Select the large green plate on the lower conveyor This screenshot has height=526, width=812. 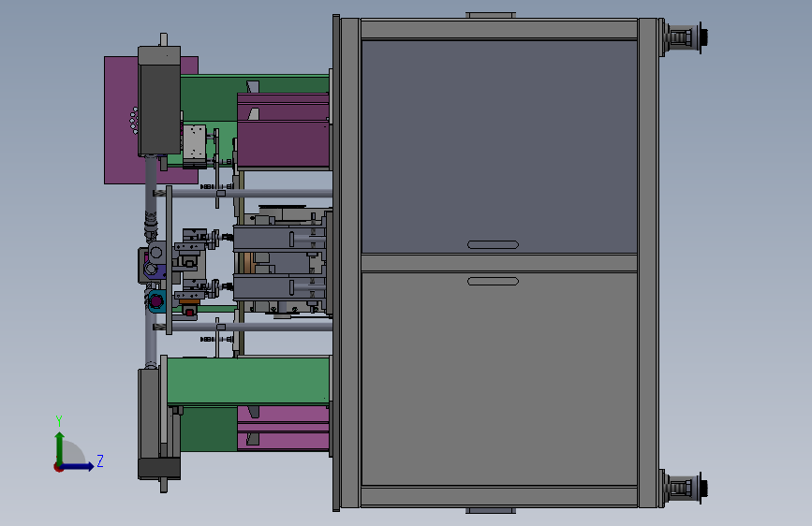[x=248, y=381]
